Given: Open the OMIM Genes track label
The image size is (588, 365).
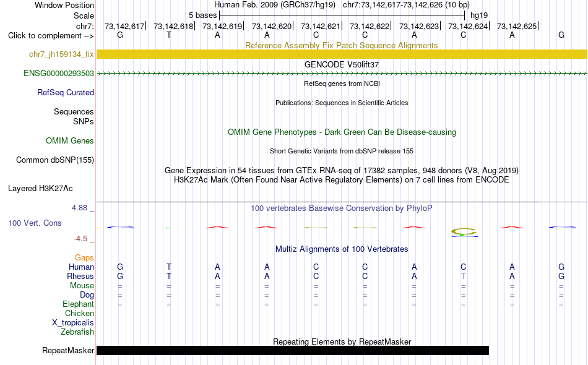Looking at the screenshot, I should coord(69,141).
